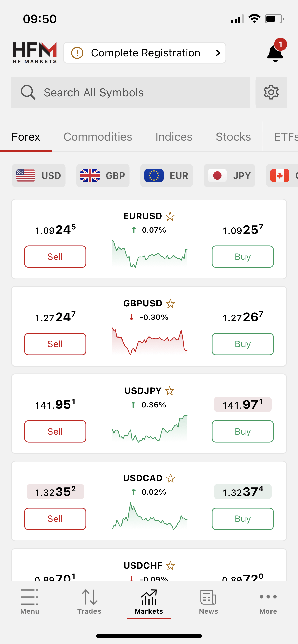Switch to the Commodities tab
Viewport: 298px width, 644px height.
(98, 137)
